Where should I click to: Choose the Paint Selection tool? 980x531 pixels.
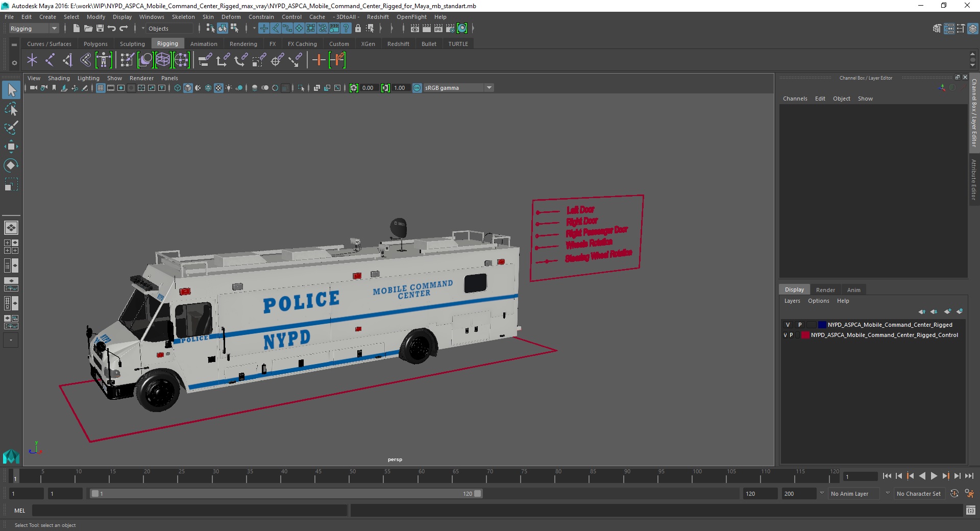point(11,128)
